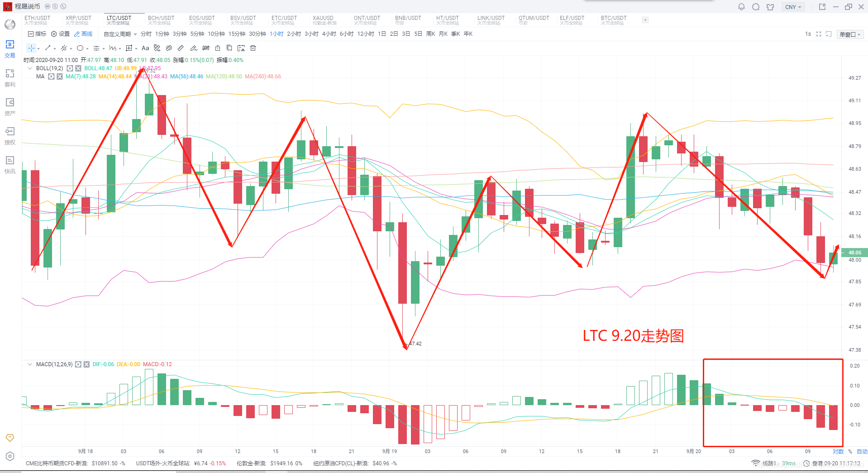Open the 授权 authorization sidebar icon
Screen dimensions: 868x473
point(10,136)
